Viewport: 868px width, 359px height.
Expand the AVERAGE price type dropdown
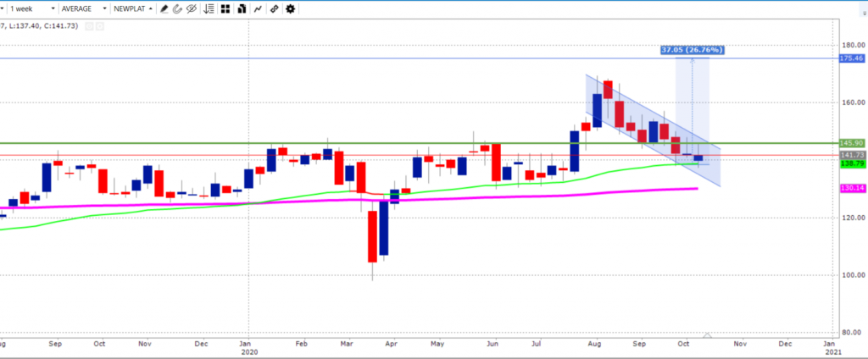pos(86,9)
